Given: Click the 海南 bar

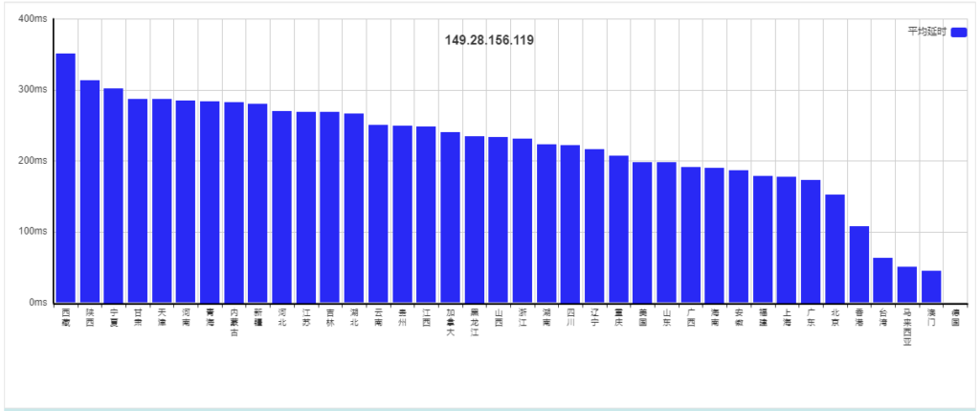Looking at the screenshot, I should [x=714, y=236].
